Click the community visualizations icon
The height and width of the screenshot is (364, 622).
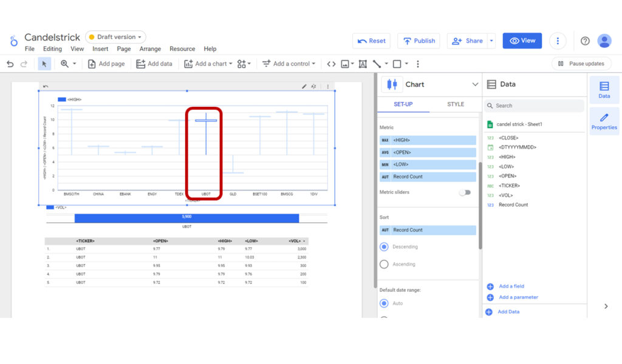point(241,64)
